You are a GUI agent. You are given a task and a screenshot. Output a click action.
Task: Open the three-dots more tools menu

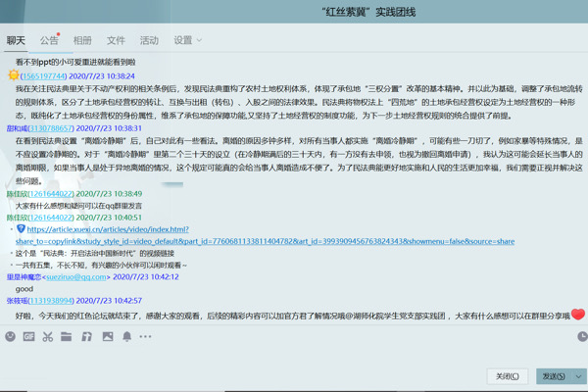point(146,336)
